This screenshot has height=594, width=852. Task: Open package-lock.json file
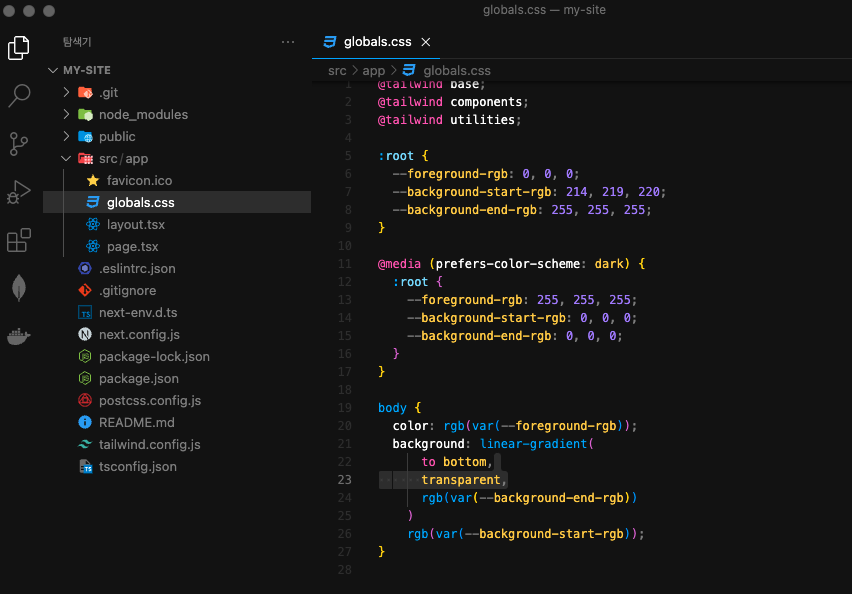[x=177, y=357]
